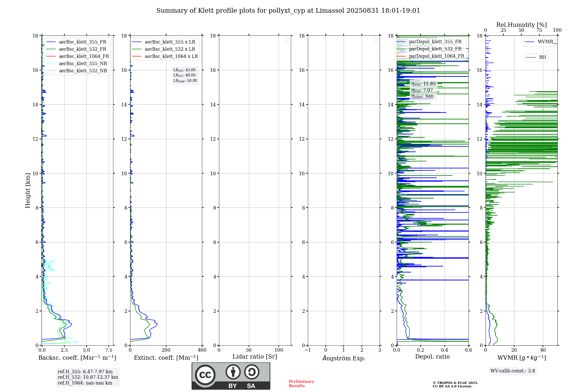This screenshot has height=392, width=577.
Task: Click the LR532: 40.00 value
Action: [184, 75]
